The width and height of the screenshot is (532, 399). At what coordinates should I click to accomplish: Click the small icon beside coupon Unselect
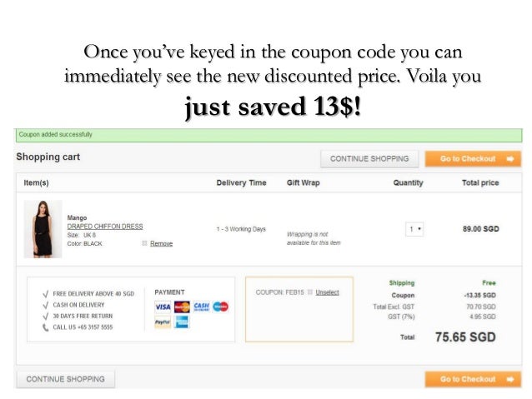[x=310, y=292]
